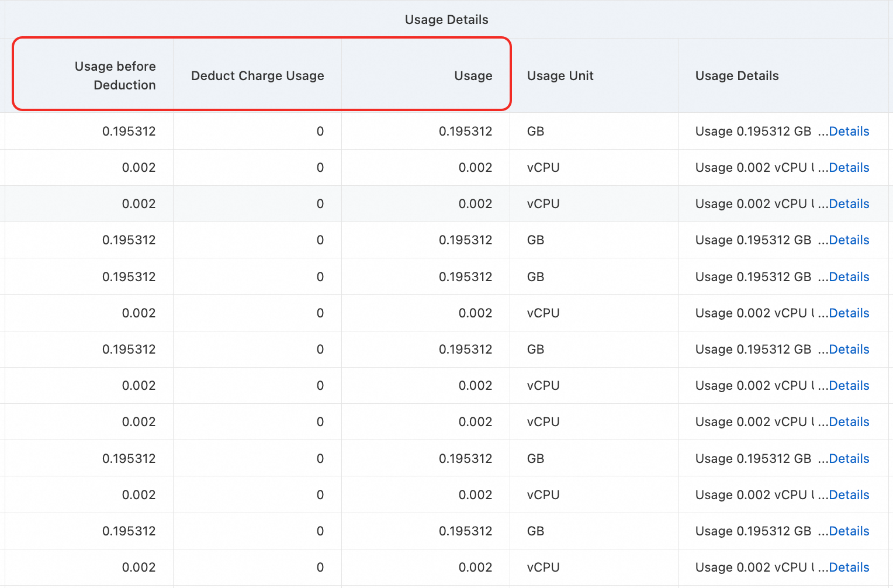Open the Details link in the fourth row
The height and width of the screenshot is (588, 893).
[849, 240]
